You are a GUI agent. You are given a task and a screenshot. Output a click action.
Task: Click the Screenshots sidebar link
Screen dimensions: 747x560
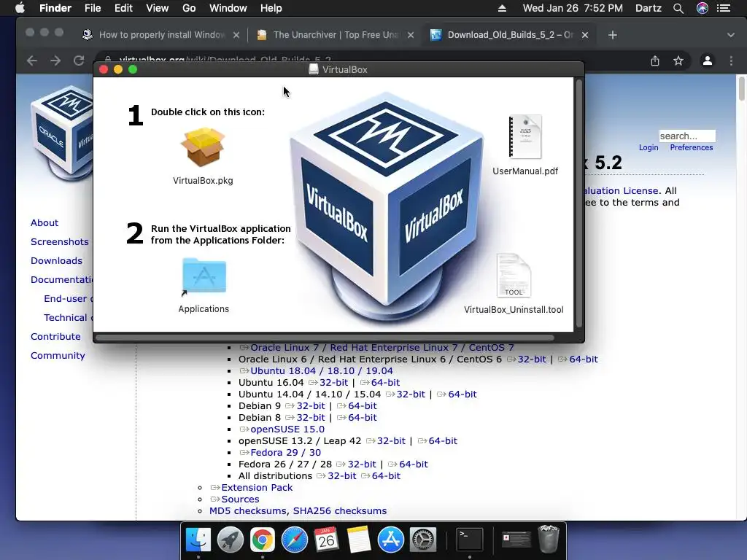pyautogui.click(x=60, y=242)
